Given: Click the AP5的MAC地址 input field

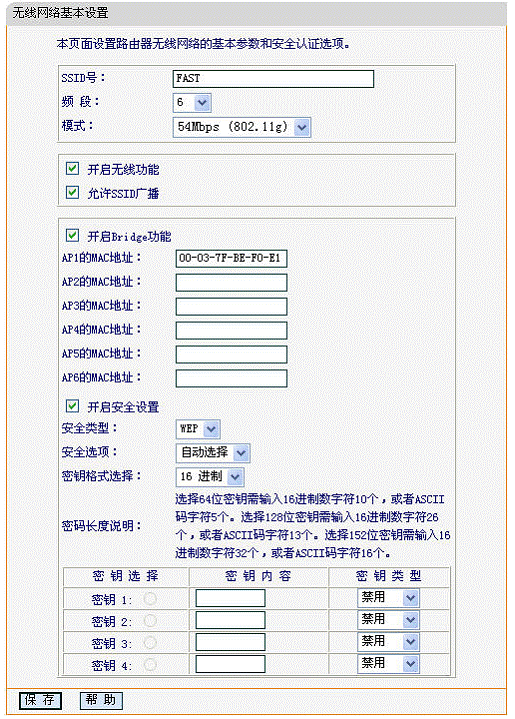Looking at the screenshot, I should click(232, 354).
